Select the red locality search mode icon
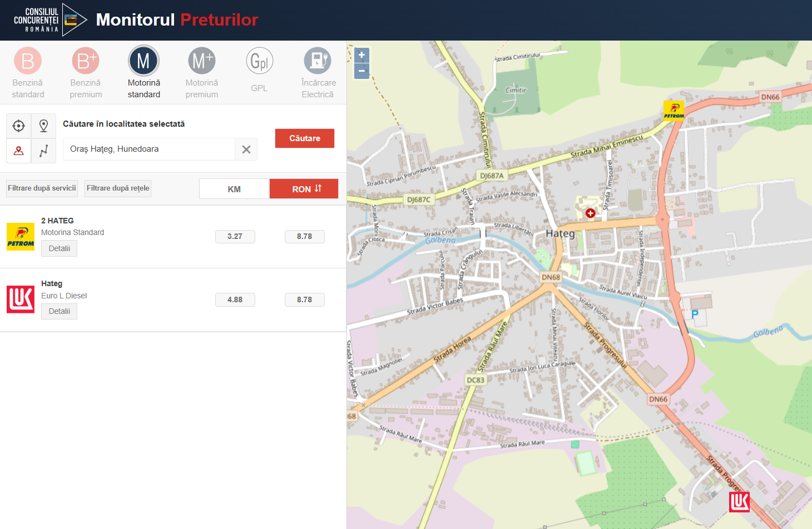812x529 pixels. tap(19, 151)
